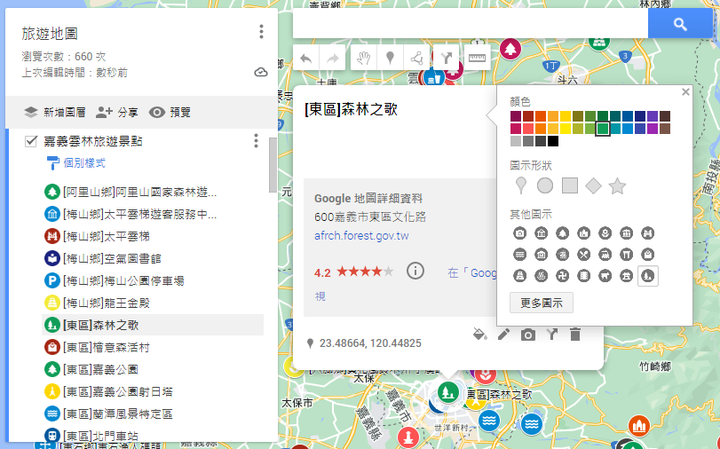Click the pencil edit icon in the info card
The image size is (720, 449).
click(x=504, y=335)
